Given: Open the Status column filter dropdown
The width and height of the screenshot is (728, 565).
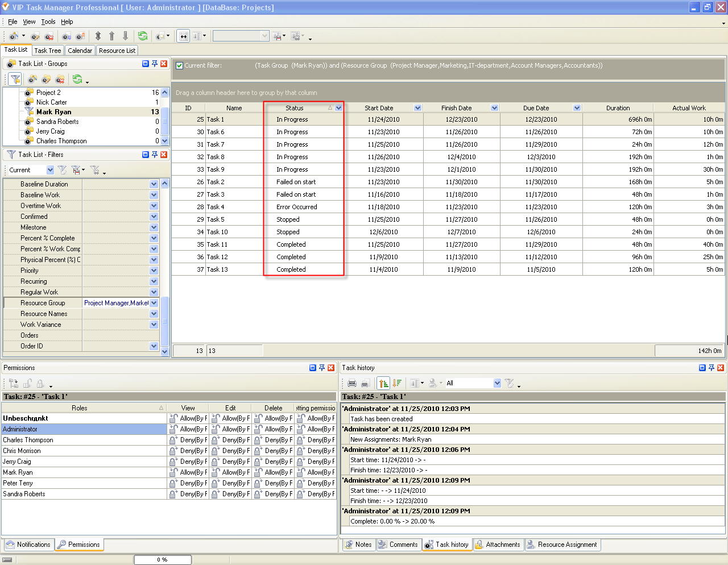Looking at the screenshot, I should (x=339, y=108).
